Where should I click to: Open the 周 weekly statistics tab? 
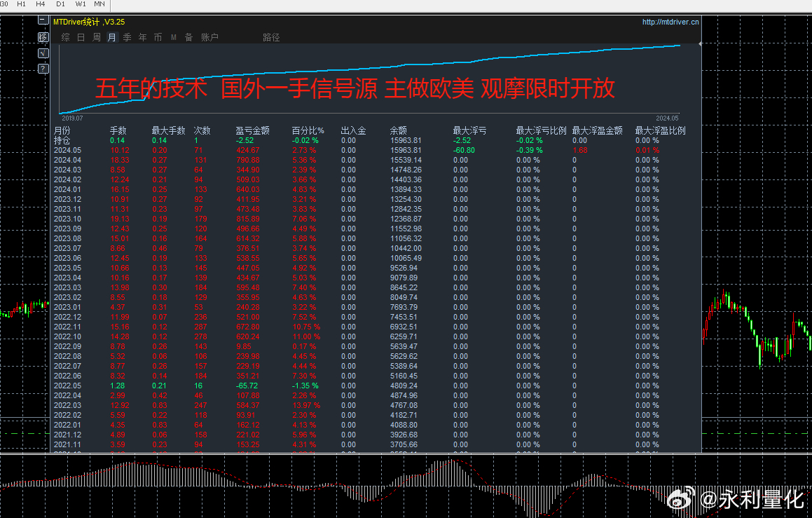96,37
